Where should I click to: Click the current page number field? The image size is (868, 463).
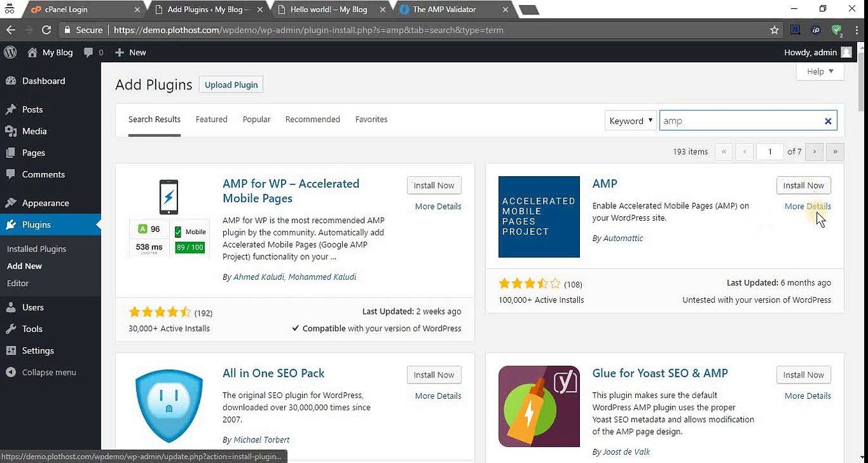tap(770, 152)
